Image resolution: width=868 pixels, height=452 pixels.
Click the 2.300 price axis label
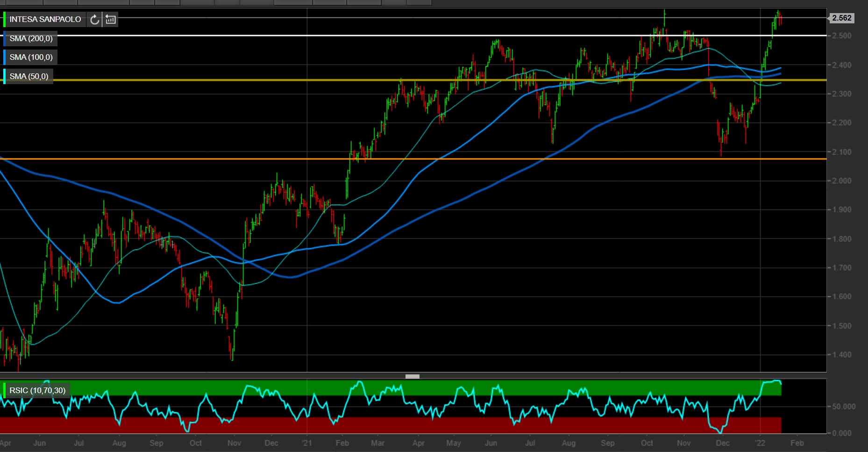click(x=842, y=94)
